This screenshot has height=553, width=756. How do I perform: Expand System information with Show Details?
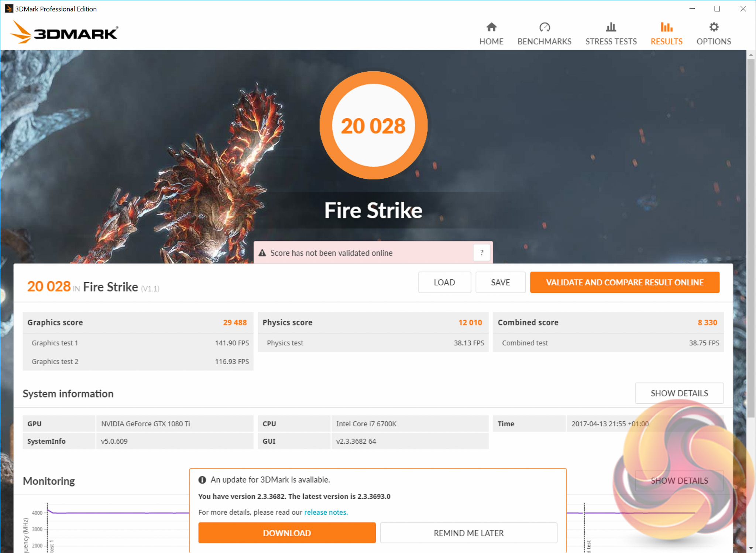point(679,393)
